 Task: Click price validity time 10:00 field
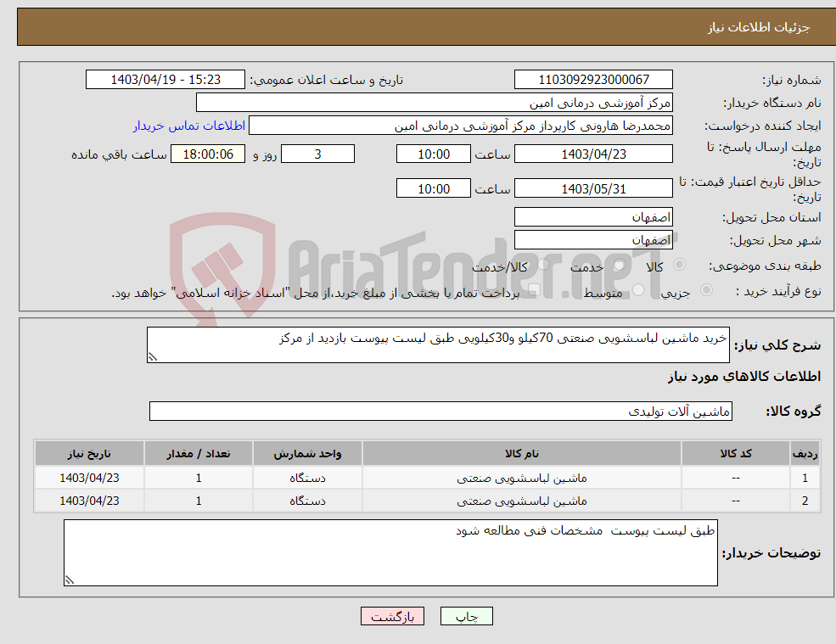coord(434,188)
